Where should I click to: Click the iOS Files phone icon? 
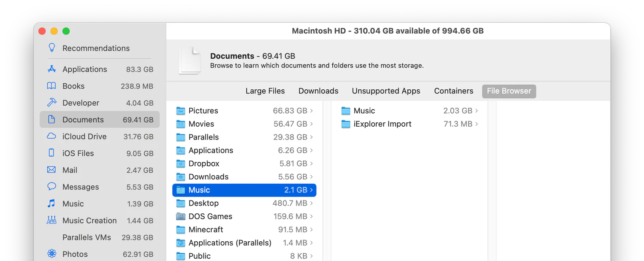52,153
